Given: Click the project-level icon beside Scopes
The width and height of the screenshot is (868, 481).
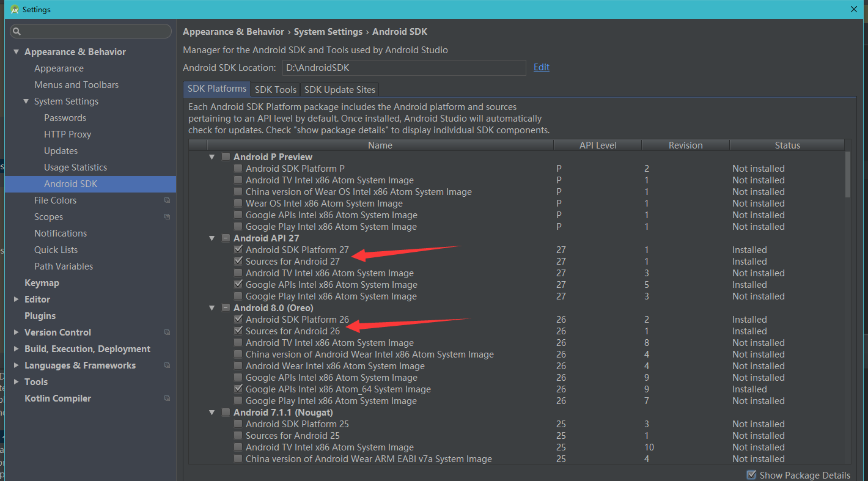Looking at the screenshot, I should coord(167,217).
